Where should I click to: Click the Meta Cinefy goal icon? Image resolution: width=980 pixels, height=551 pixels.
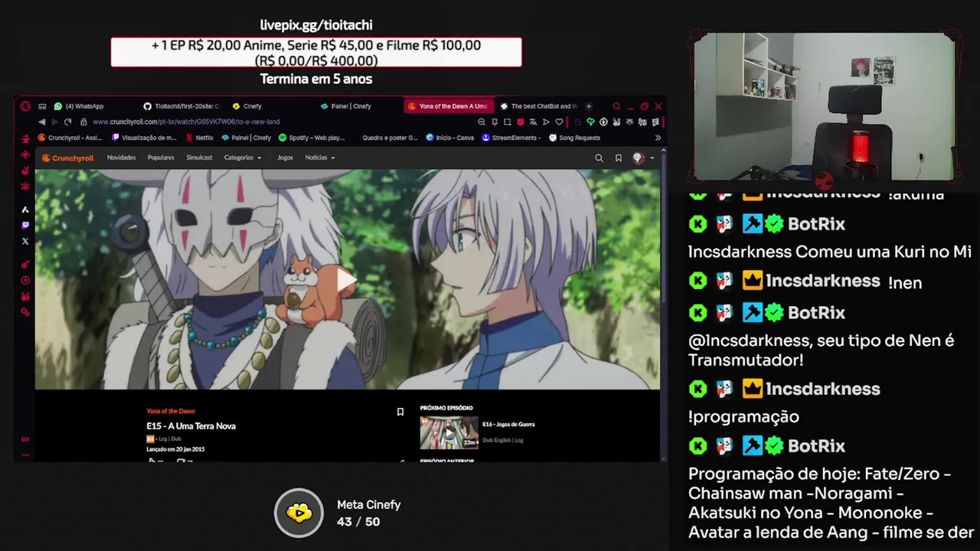299,513
